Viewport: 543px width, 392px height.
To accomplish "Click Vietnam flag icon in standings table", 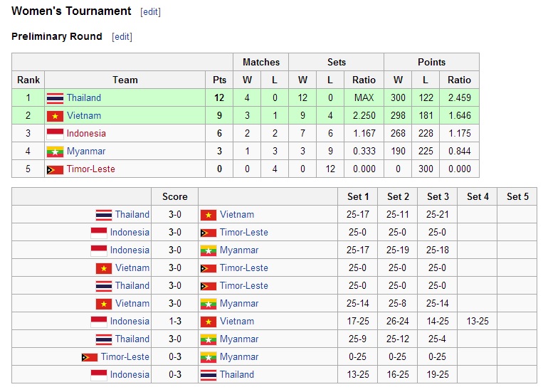I will 55,116.
